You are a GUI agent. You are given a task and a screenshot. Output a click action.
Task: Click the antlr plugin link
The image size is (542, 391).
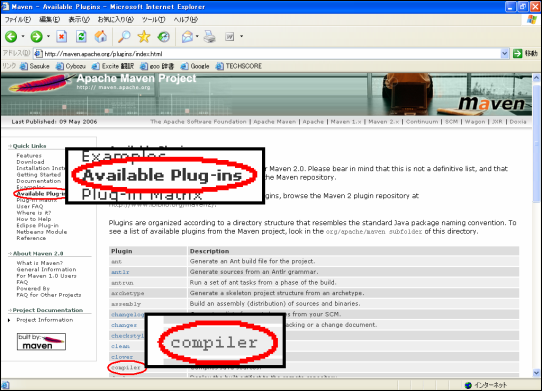point(120,272)
